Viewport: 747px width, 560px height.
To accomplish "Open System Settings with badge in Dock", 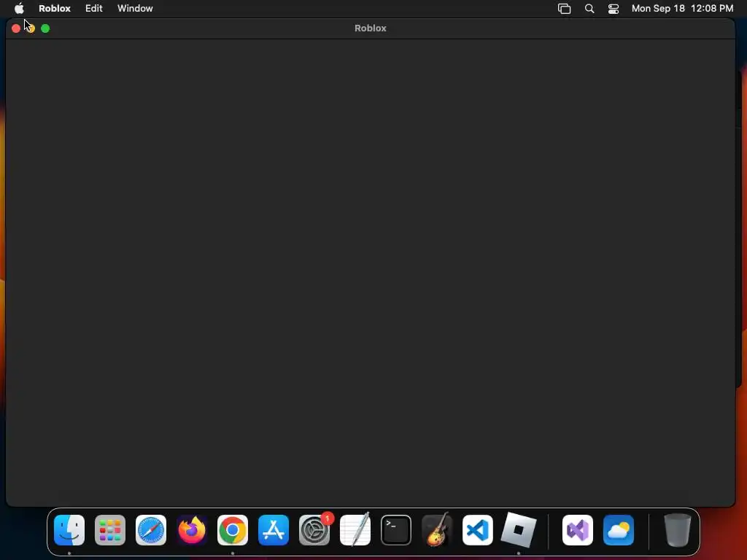I will coord(314,530).
